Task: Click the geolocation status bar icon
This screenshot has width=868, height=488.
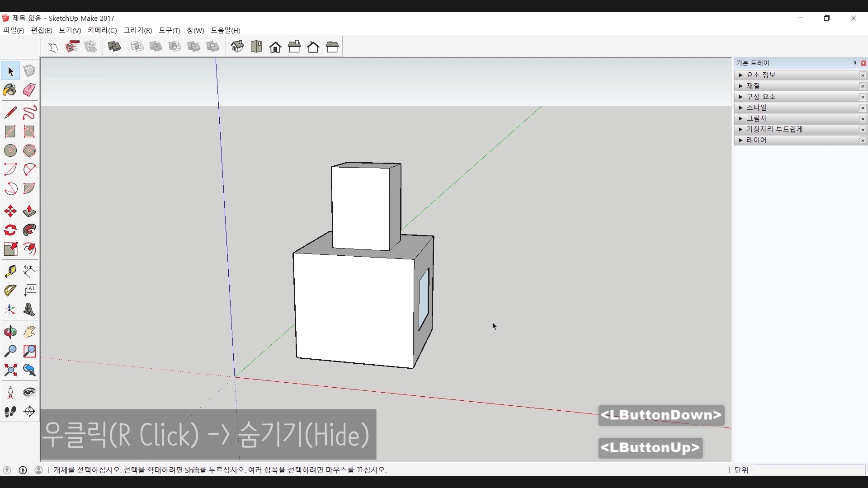Action: click(7, 470)
